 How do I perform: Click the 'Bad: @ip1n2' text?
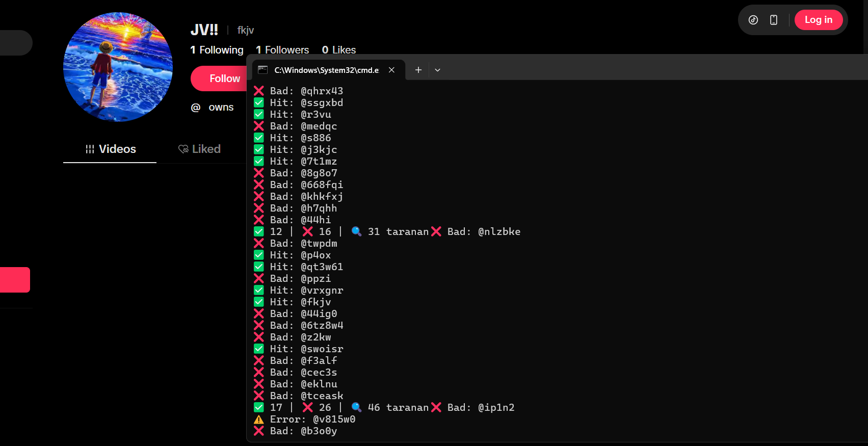click(x=481, y=407)
